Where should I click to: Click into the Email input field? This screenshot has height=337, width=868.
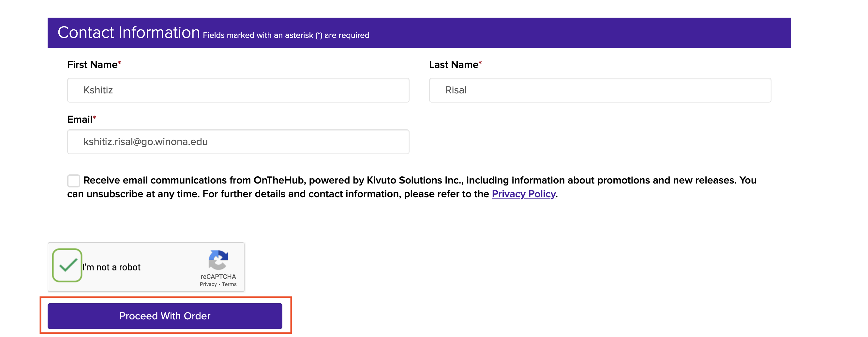coord(238,142)
